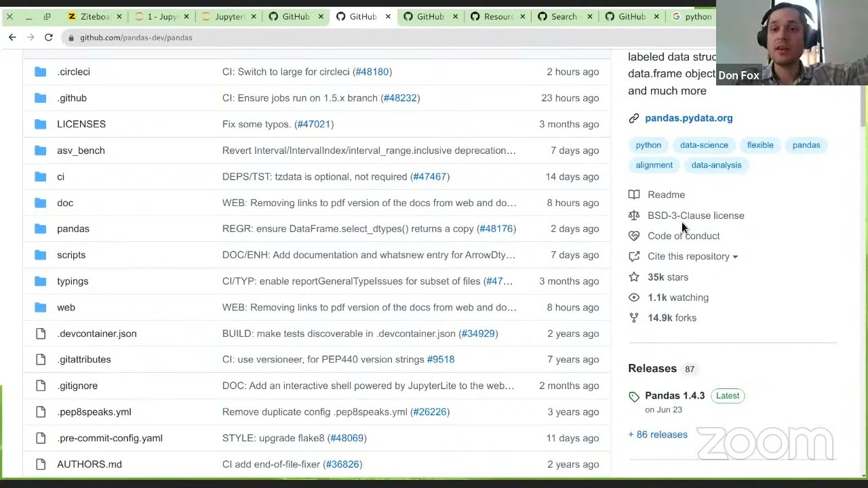Click the browser forward arrow
This screenshot has height=488, width=868.
coord(30,37)
